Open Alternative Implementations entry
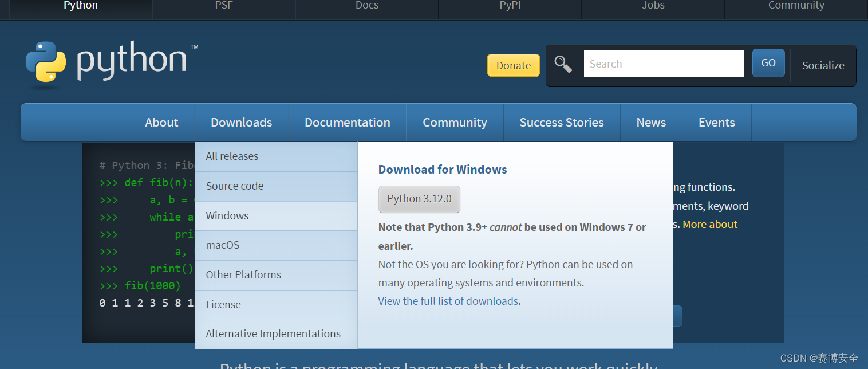 [273, 333]
